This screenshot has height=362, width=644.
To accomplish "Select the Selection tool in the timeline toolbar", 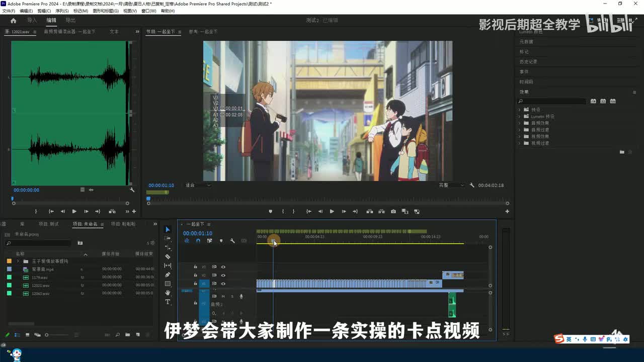I will pyautogui.click(x=168, y=229).
